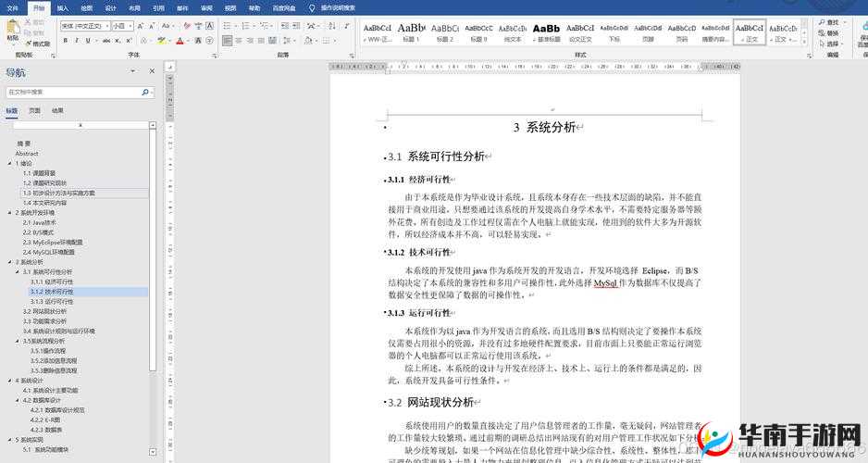The width and height of the screenshot is (868, 463).
Task: Click the Replace (替换) button
Action: tap(829, 33)
